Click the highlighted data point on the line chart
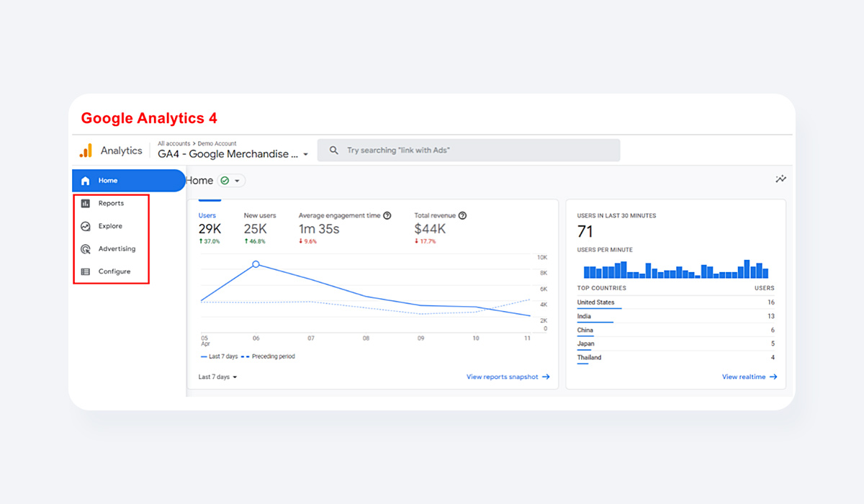The height and width of the screenshot is (504, 864). coord(256,264)
